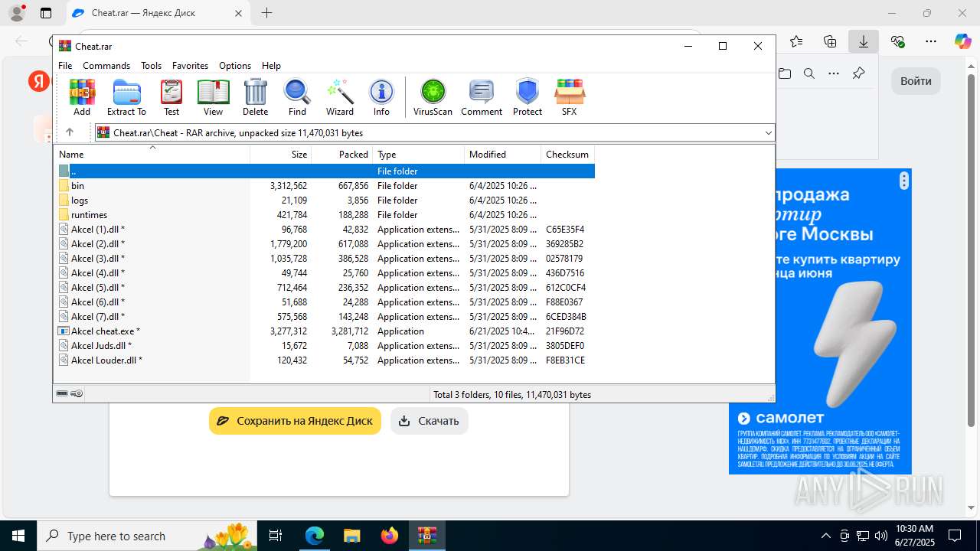Screen dimensions: 980x551
Task: Sort by the Size column header
Action: [281, 155]
